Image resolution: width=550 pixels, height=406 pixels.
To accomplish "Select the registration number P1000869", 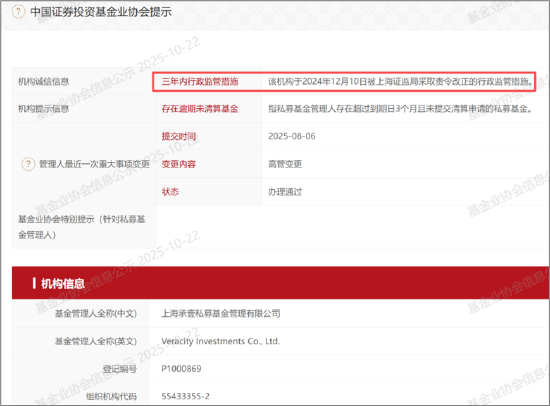I will coord(181,369).
